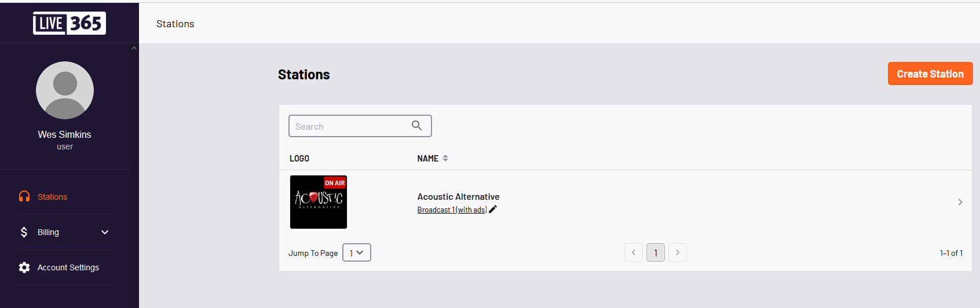
Task: Collapse the sidebar using the up arrow
Action: pos(134,48)
